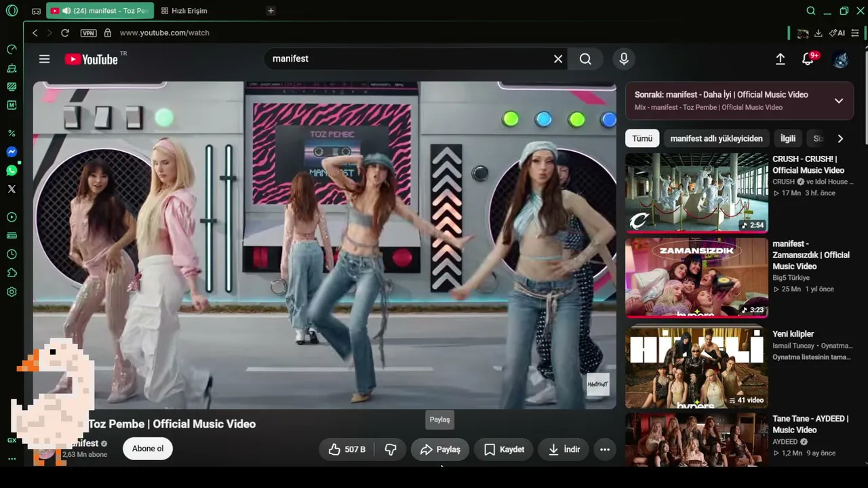Image resolution: width=868 pixels, height=488 pixels.
Task: View site security lock info
Action: [x=107, y=33]
